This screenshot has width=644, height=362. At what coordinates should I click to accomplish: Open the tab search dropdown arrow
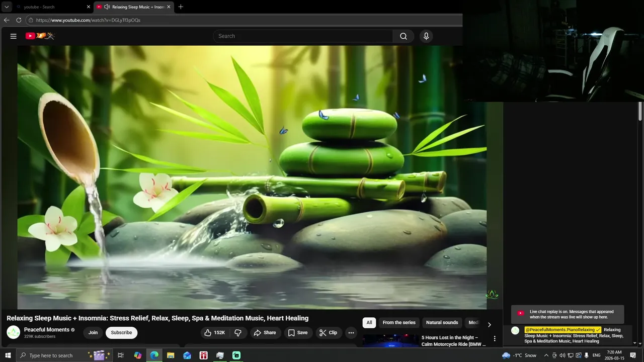[7, 7]
